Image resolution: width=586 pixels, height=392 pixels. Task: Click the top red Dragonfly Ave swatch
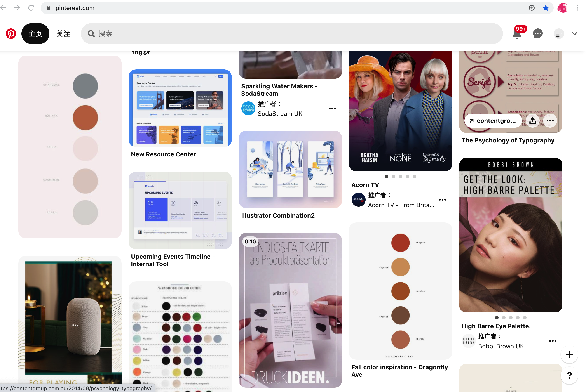point(400,243)
